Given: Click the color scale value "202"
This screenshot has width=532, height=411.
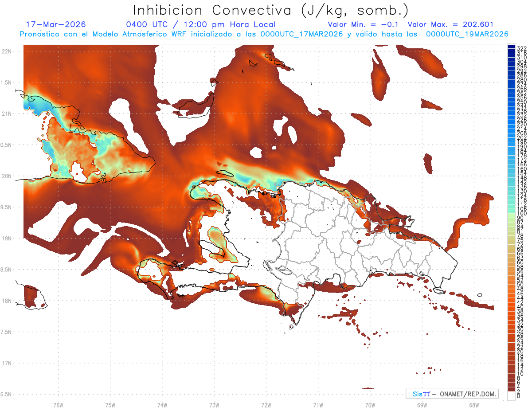Looking at the screenshot, I should 521,138.
